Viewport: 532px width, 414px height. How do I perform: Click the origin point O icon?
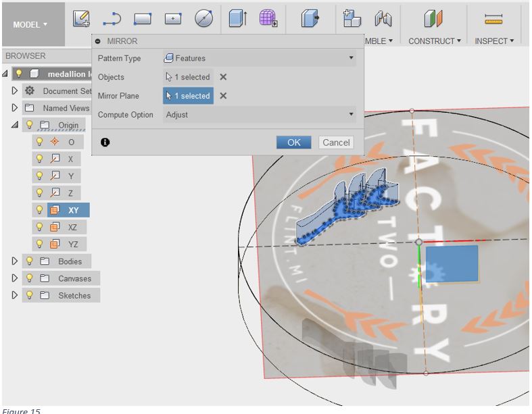55,141
